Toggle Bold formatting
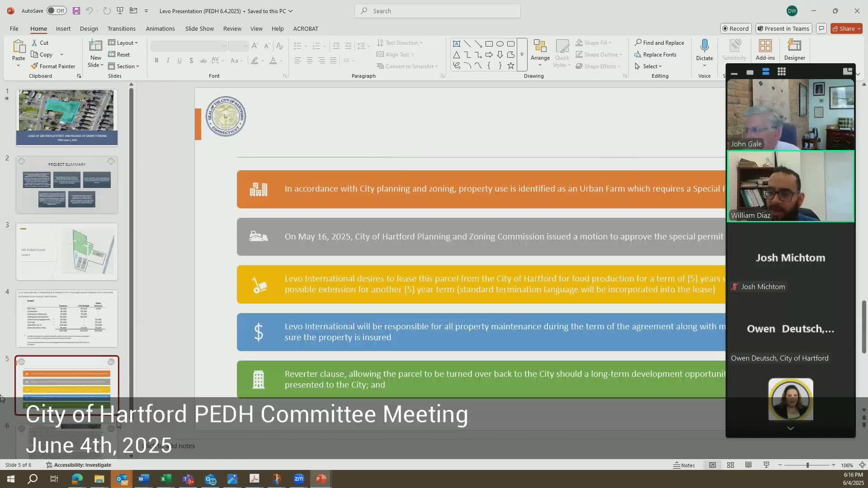The image size is (868, 488). pyautogui.click(x=156, y=60)
